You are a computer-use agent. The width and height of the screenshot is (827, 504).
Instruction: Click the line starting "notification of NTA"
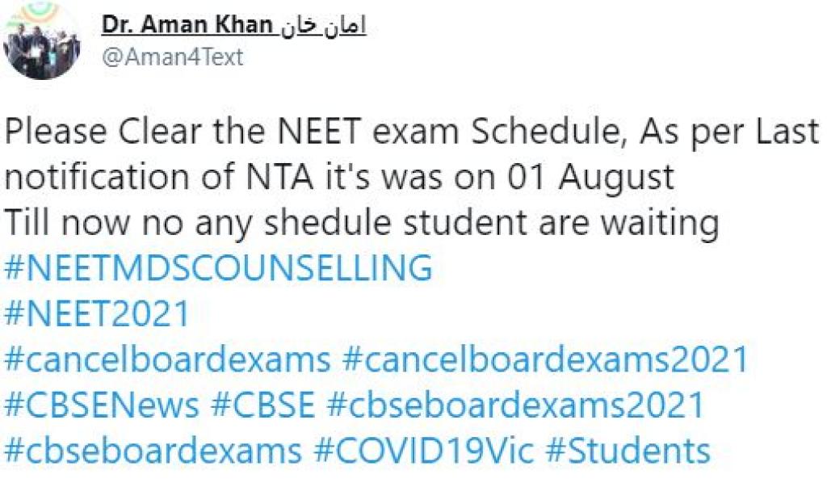pyautogui.click(x=339, y=177)
